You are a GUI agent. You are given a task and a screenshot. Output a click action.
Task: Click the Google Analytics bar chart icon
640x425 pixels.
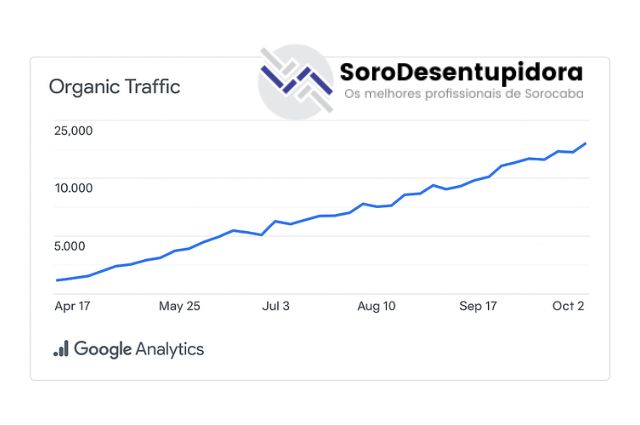pos(61,349)
